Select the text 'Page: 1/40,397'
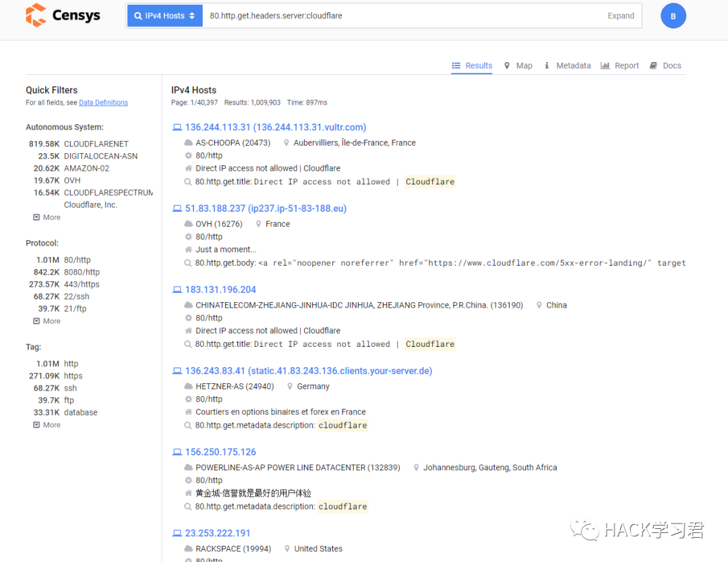728x562 pixels. tap(194, 103)
